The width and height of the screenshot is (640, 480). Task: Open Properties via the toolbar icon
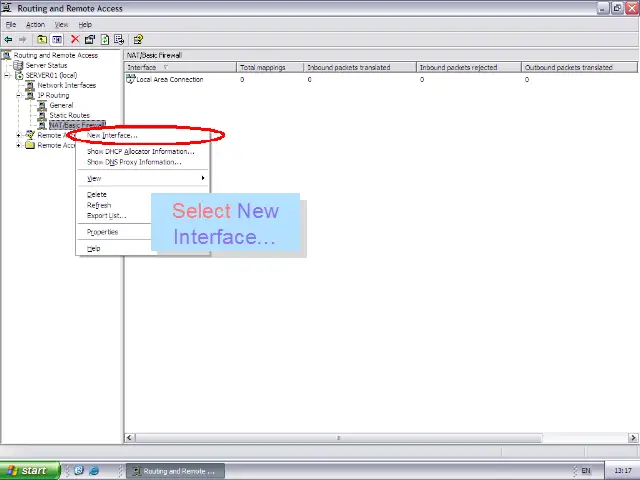tap(90, 40)
